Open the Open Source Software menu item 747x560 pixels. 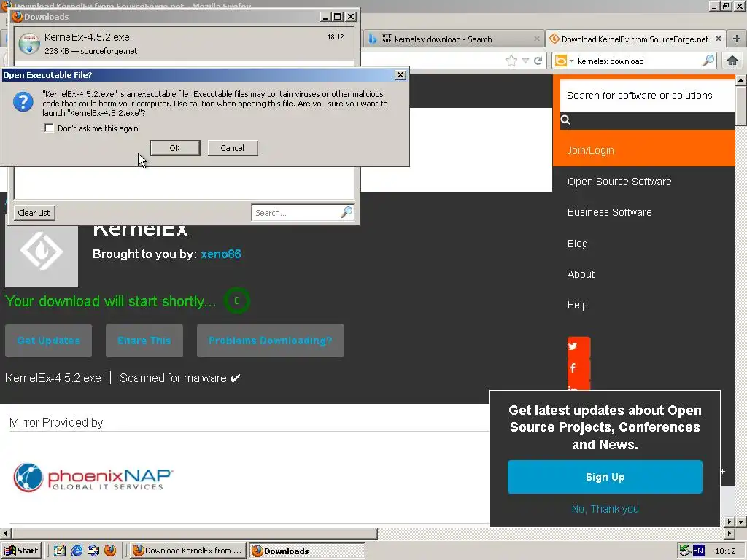[619, 182]
